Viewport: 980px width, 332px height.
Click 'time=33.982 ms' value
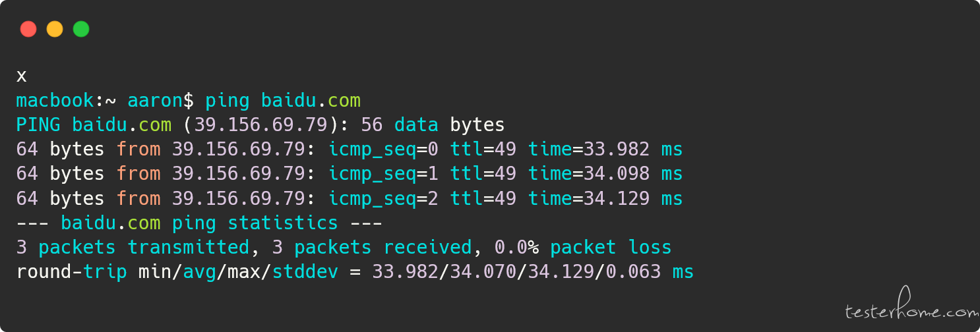(x=605, y=150)
